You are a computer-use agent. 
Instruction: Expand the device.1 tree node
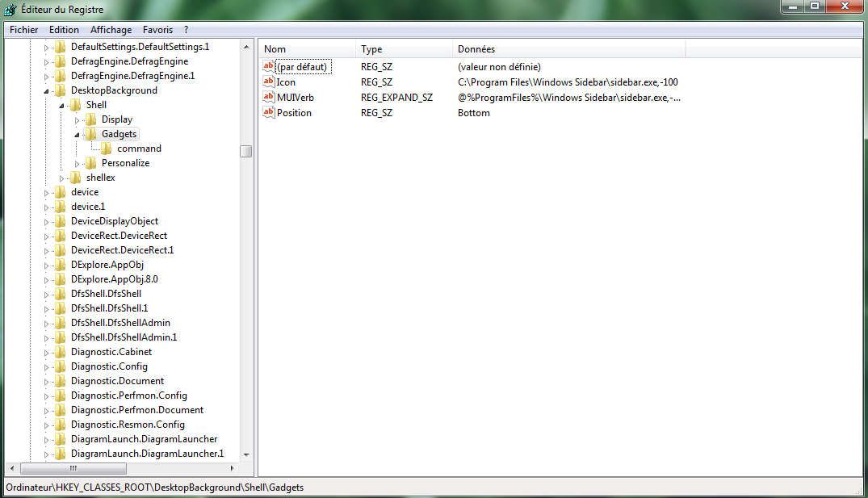tap(47, 207)
